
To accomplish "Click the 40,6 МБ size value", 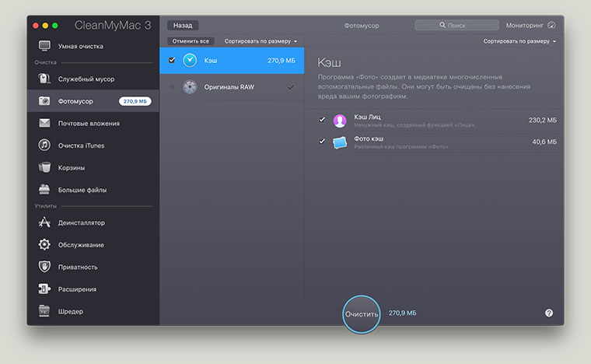I will point(544,142).
